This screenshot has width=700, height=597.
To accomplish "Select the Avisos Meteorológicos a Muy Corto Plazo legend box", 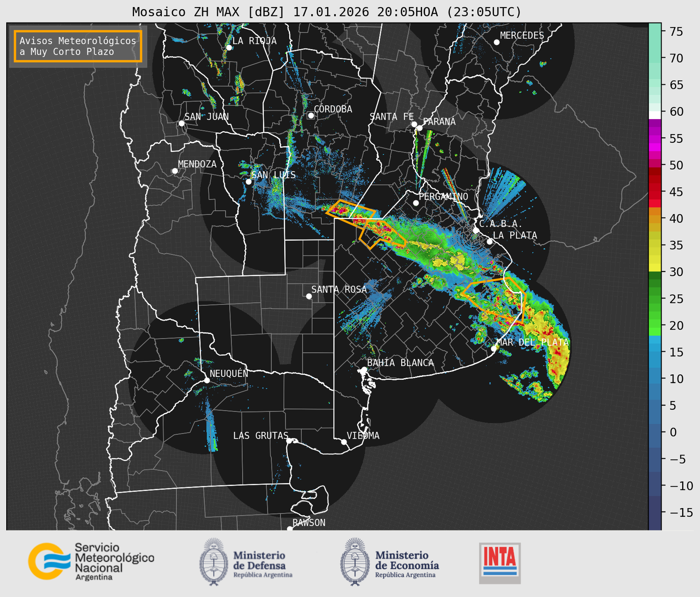I will tap(78, 46).
